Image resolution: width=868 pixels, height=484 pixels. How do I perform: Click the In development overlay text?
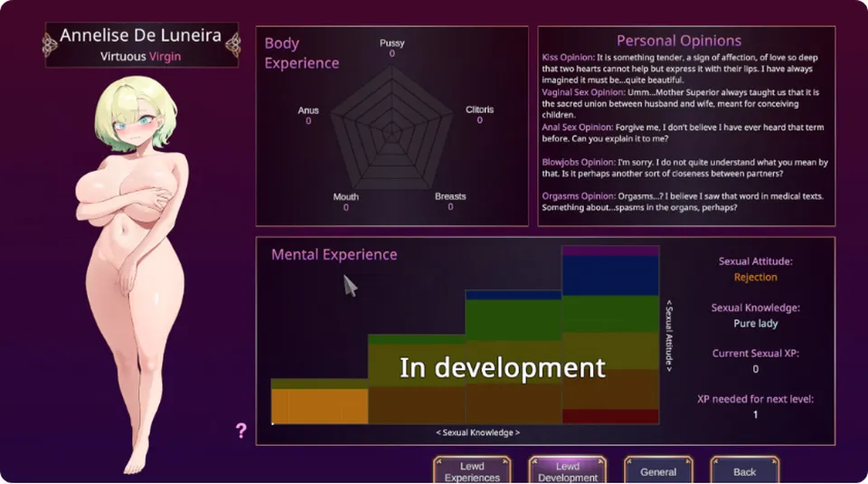click(x=502, y=367)
